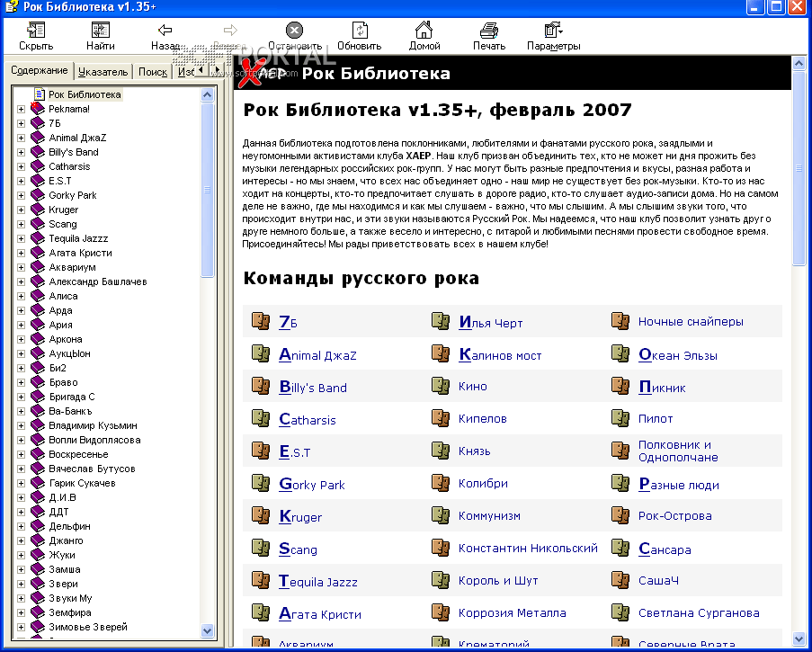Click the book icon next to Catharsis
This screenshot has height=652, width=812.
(x=38, y=166)
